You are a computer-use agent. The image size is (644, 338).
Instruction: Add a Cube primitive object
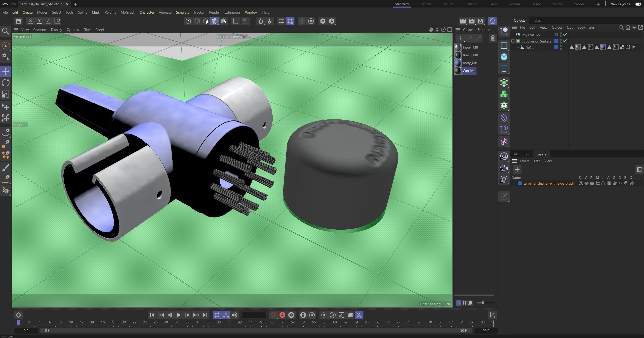click(504, 57)
